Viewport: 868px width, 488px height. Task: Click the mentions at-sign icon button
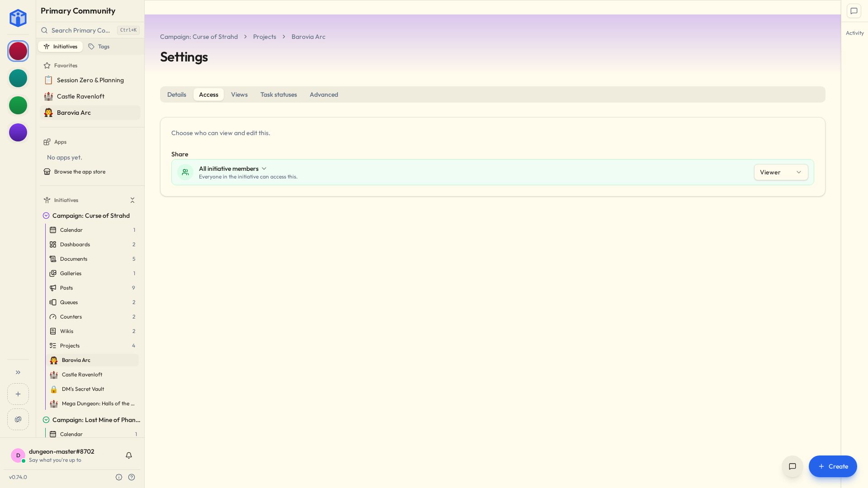(18, 419)
